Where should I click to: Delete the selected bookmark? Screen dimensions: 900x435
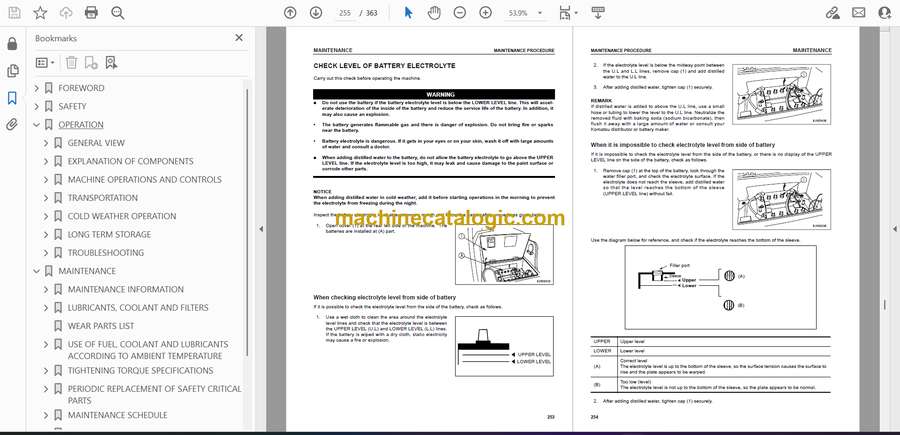71,63
